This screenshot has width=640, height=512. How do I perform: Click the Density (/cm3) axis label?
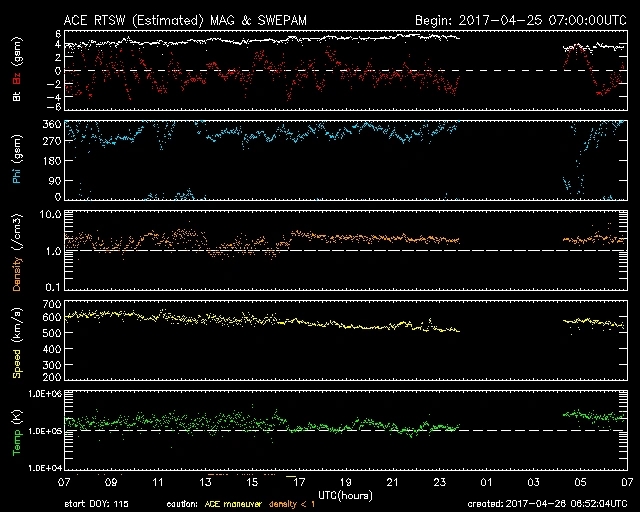[x=14, y=252]
